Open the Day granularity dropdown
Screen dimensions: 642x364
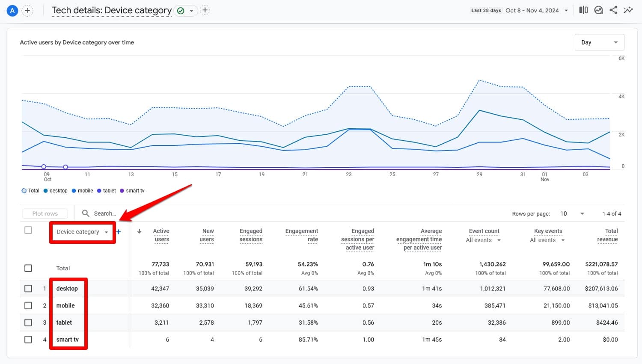point(599,42)
